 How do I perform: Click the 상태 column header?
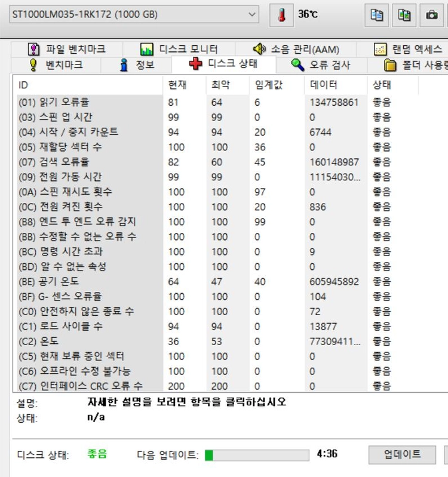393,85
